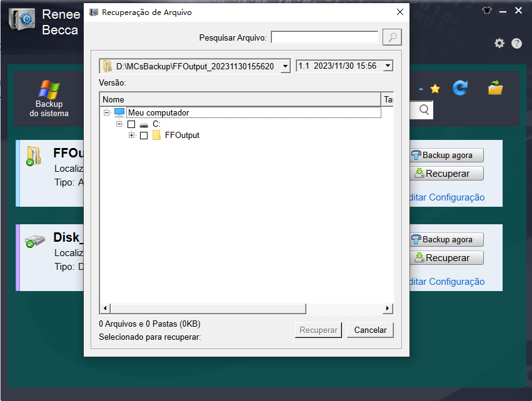Click the 'Selecionado para recuperar:' label
Image resolution: width=532 pixels, height=401 pixels.
click(150, 337)
